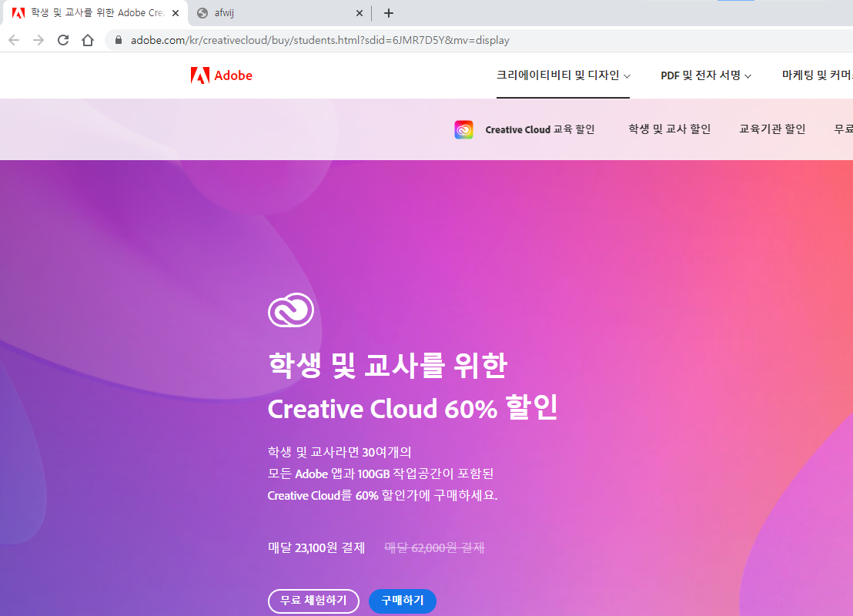Click the text 학생 및 교사라면 30여개의
This screenshot has height=616, width=853.
point(340,452)
